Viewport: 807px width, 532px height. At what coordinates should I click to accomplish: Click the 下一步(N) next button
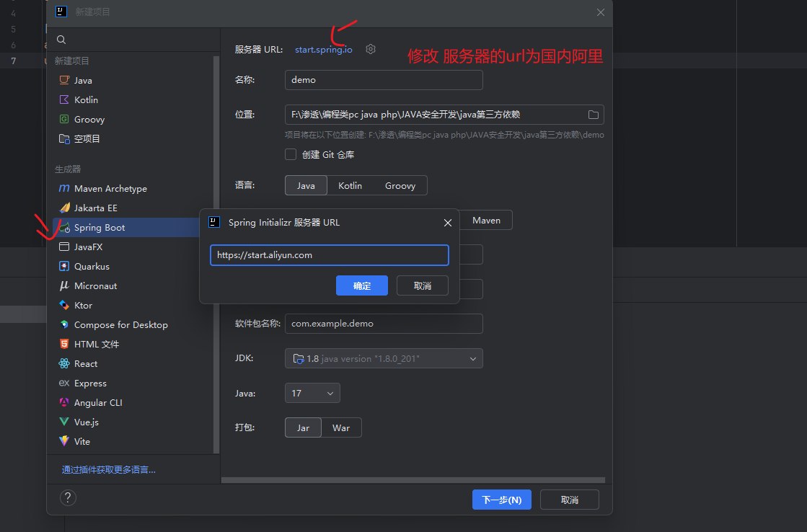tap(502, 500)
